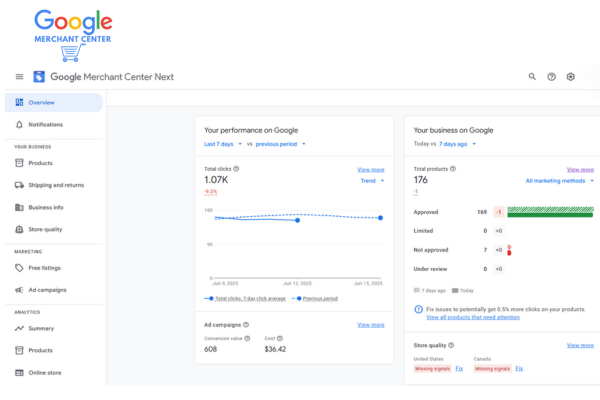Select Shipping and returns in the sidebar

(54, 185)
